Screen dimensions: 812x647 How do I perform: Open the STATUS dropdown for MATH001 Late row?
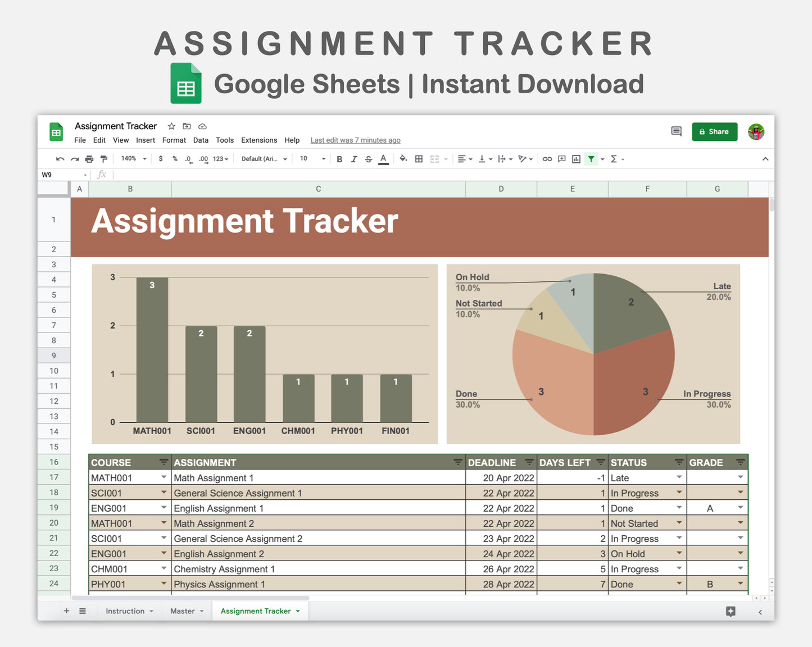[678, 477]
